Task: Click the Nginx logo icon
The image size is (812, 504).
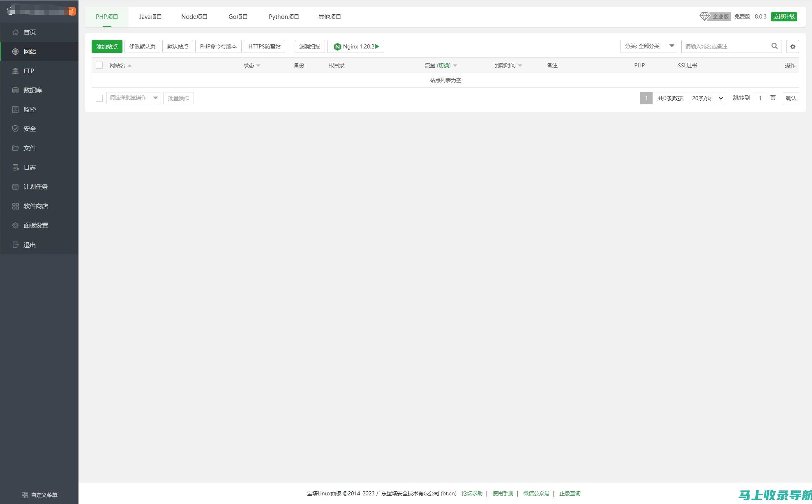Action: pyautogui.click(x=337, y=46)
